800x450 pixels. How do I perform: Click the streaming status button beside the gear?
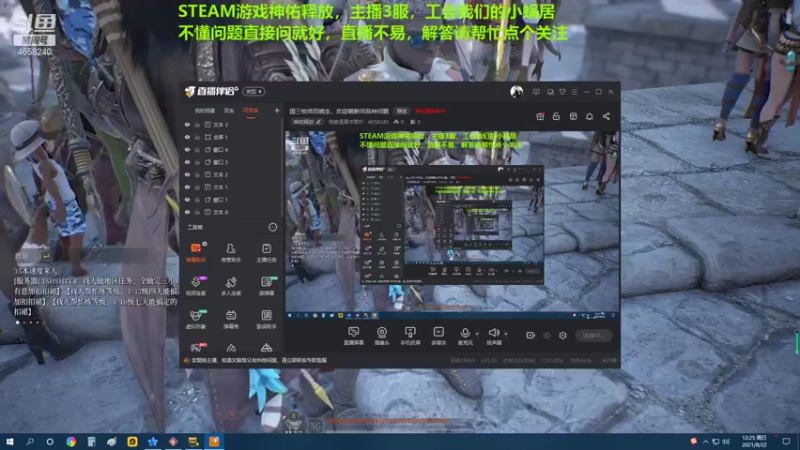click(593, 335)
